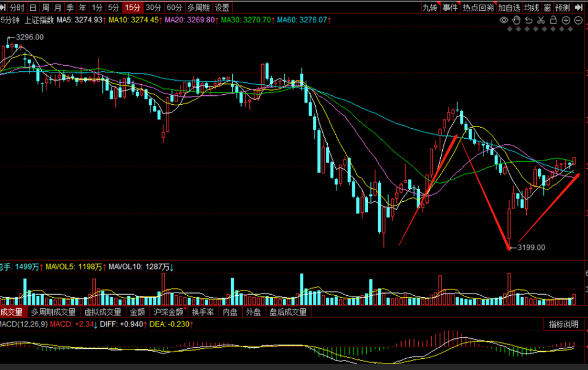Select the 金额 amount indicator tab
This screenshot has height=370, width=588.
138,312
